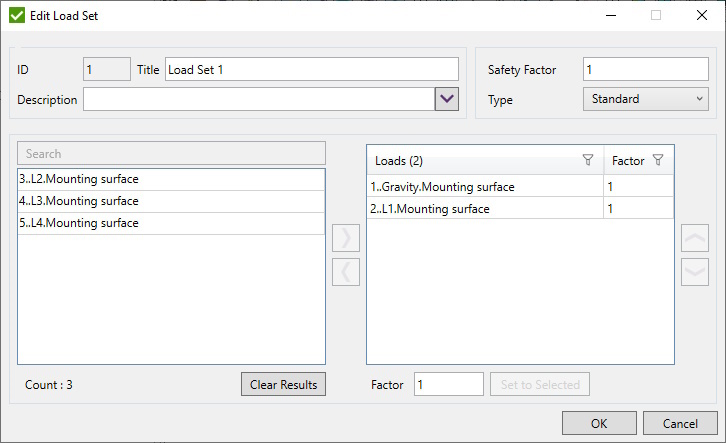Select 5..L4.Mounting surface in available list
This screenshot has height=443, width=726.
[x=170, y=223]
